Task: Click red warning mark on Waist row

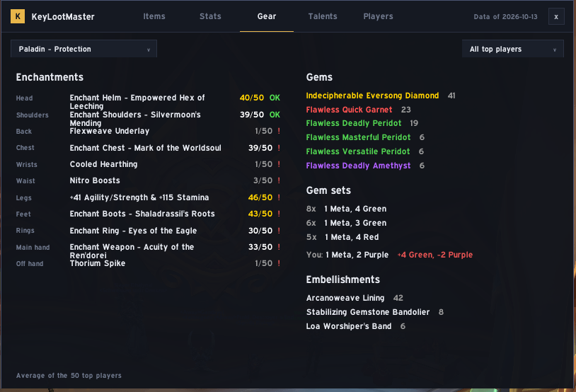Action: (280, 180)
